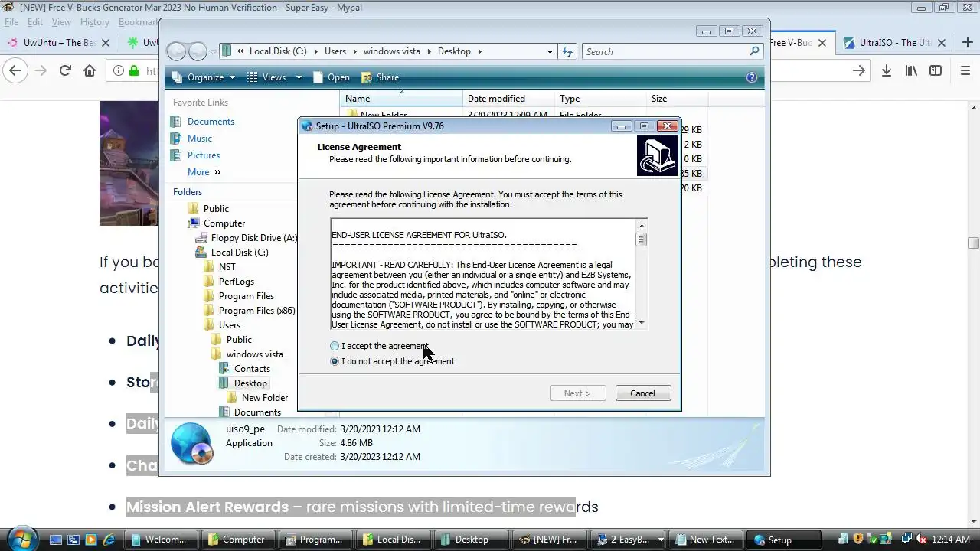Open the browser library icon
Image resolution: width=980 pixels, height=551 pixels.
point(911,70)
